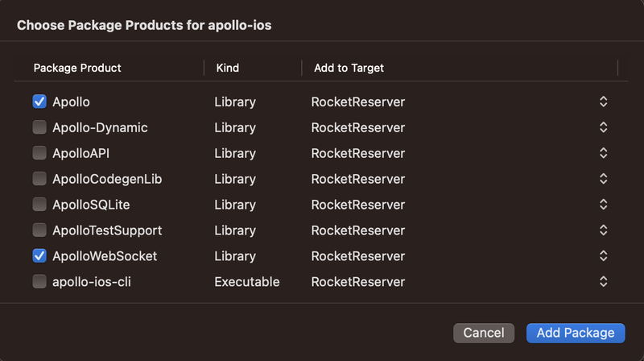
Task: Select the ApolloSQLite checkbox
Action: tap(39, 205)
